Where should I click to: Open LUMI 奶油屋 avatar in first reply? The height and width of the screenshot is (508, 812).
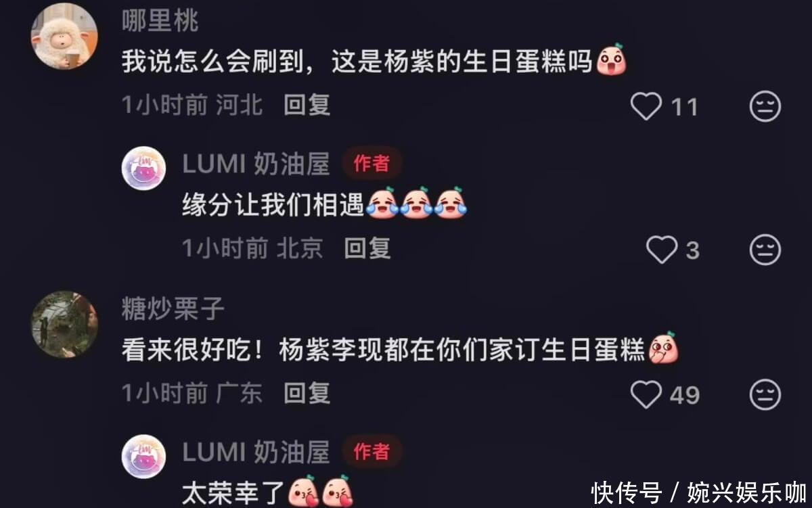(143, 168)
